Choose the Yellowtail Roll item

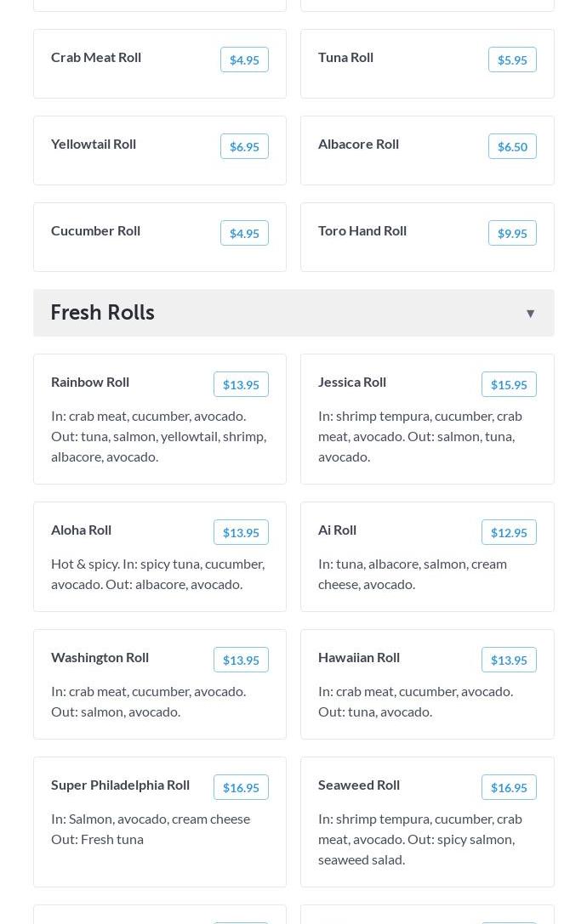pos(94,144)
